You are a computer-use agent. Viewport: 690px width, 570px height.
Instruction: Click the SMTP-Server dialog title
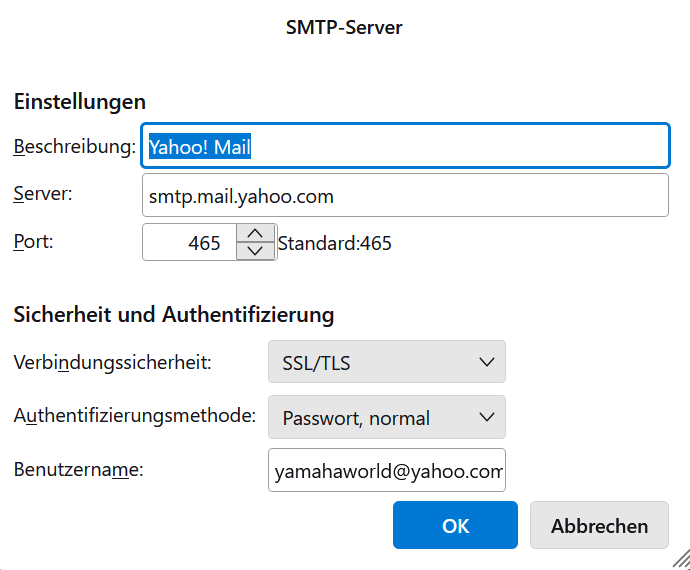(344, 27)
